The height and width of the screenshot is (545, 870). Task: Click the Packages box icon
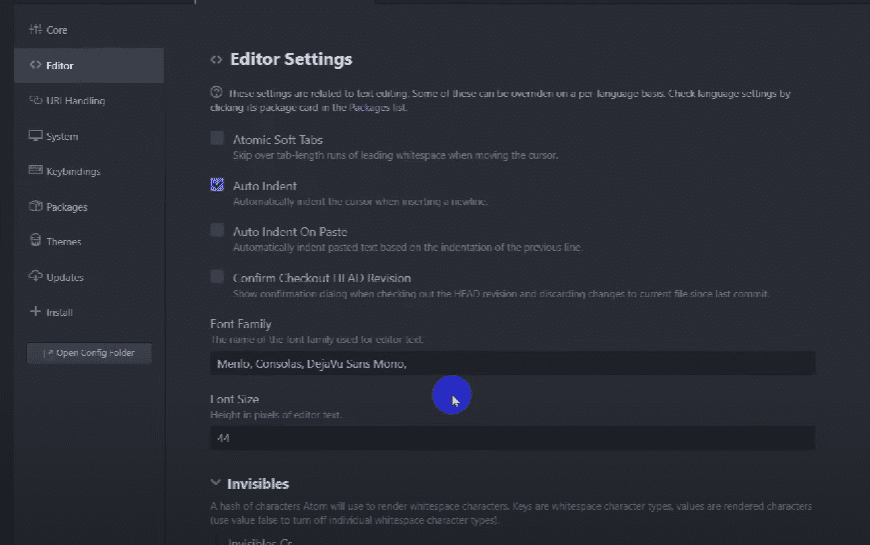pos(36,207)
